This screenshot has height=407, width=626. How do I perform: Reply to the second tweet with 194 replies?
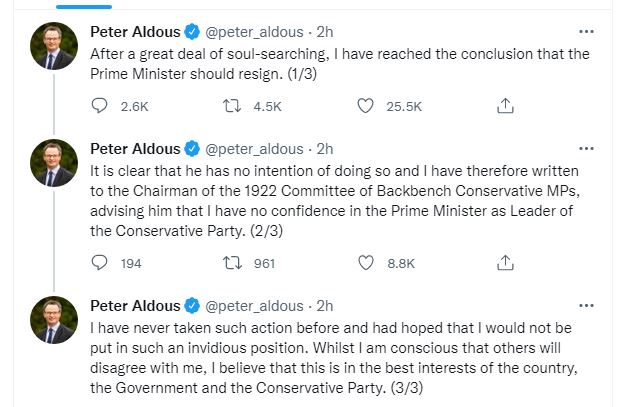pyautogui.click(x=99, y=262)
